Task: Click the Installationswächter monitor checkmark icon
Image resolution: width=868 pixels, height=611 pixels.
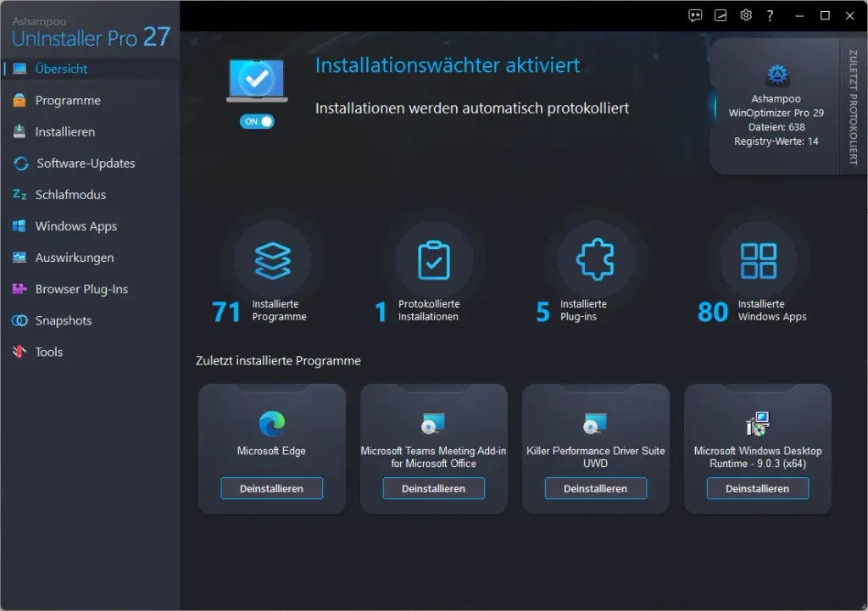Action: click(257, 81)
